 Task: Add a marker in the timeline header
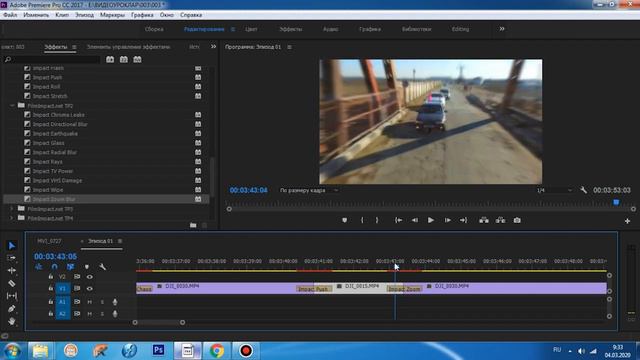(x=87, y=267)
